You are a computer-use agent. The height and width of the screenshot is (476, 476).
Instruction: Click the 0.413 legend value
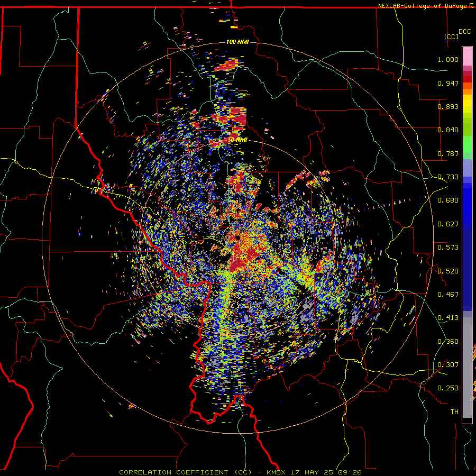[448, 318]
